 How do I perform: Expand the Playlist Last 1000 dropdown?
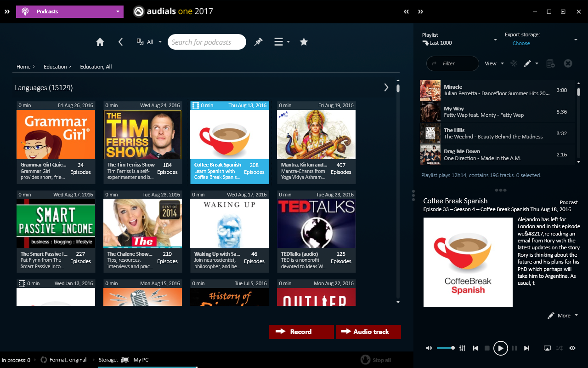coord(495,40)
